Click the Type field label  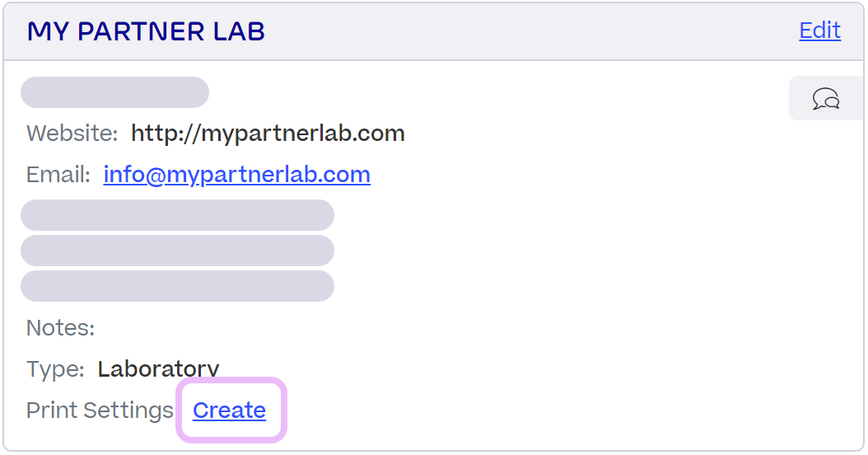55,369
